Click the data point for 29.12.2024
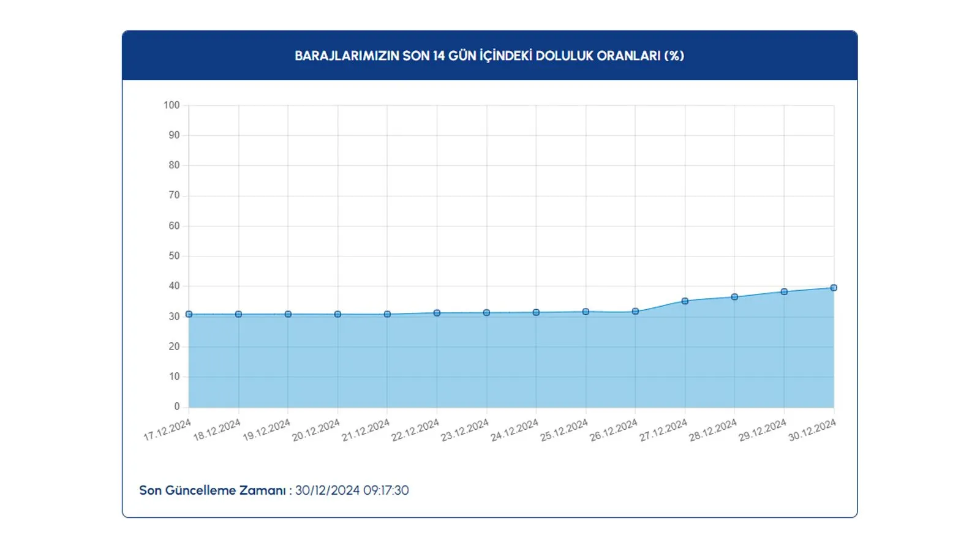Screen dimensions: 980x551 [784, 291]
